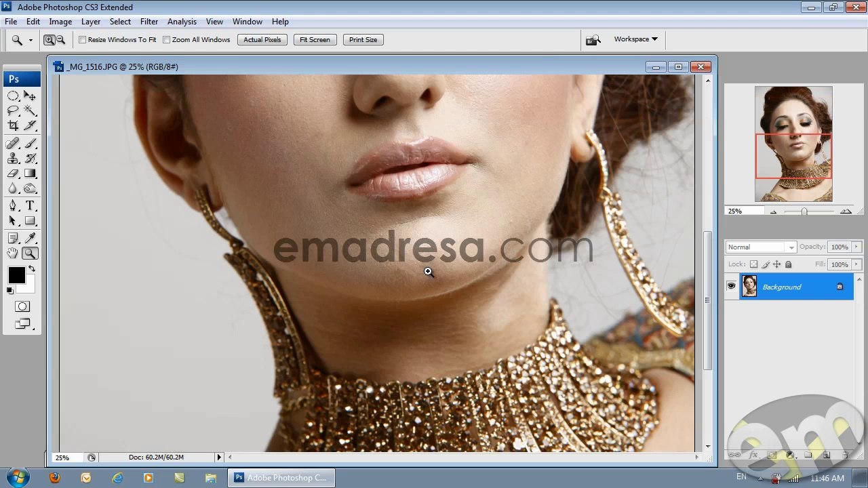Image resolution: width=868 pixels, height=488 pixels.
Task: Toggle Lock transparent pixels
Action: pyautogui.click(x=753, y=264)
